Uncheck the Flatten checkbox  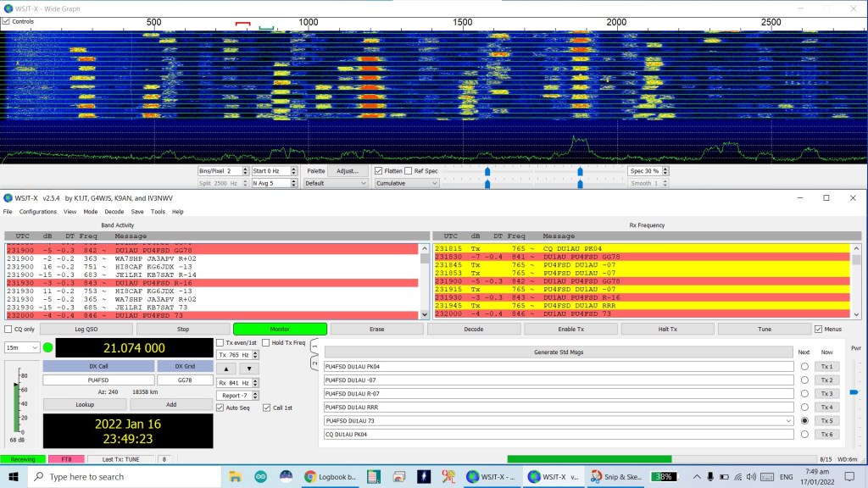click(380, 170)
